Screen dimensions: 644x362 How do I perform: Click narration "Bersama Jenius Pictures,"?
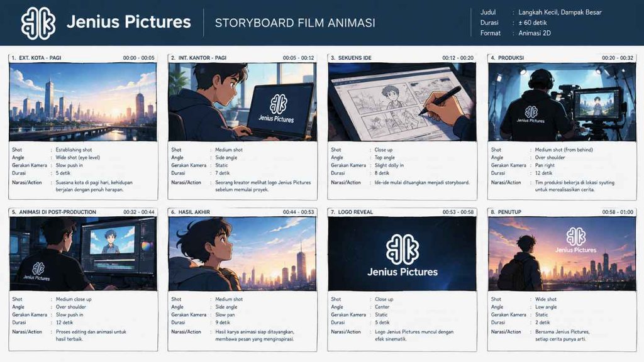point(562,332)
